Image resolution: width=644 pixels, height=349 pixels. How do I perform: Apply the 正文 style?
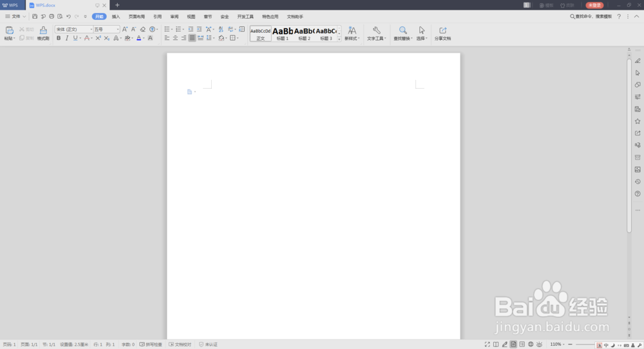[x=260, y=33]
